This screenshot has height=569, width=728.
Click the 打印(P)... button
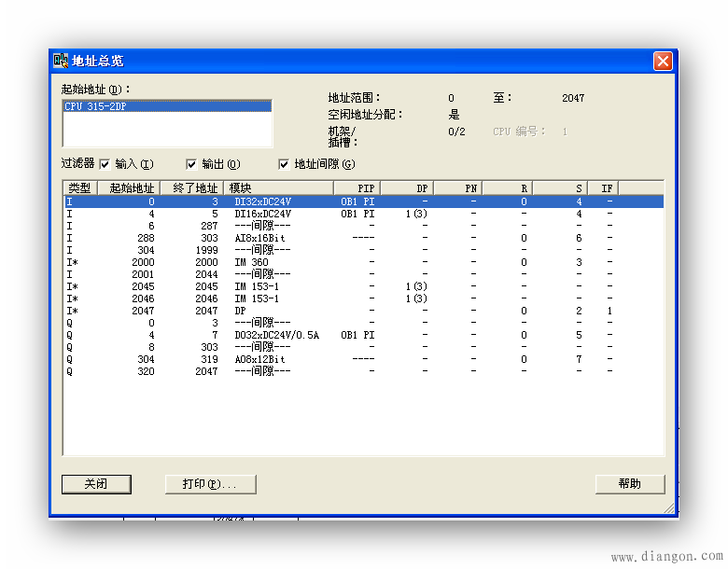[x=210, y=484]
